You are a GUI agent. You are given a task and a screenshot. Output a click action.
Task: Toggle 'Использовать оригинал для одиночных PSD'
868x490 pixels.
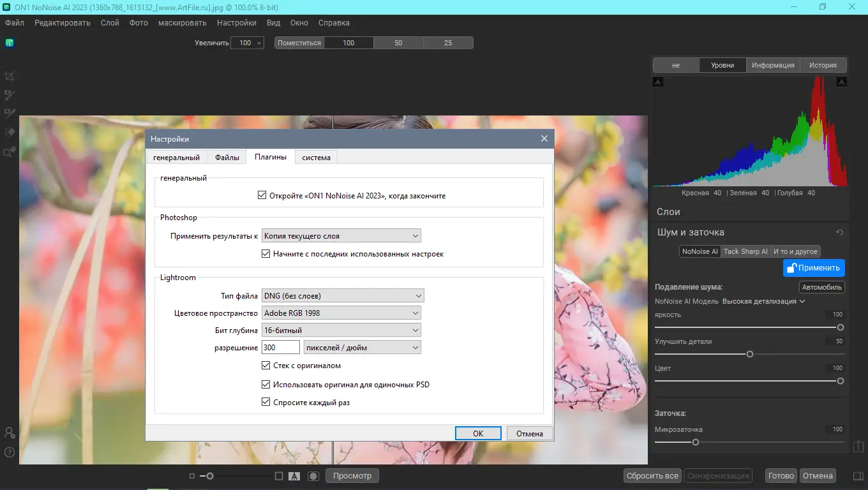point(266,384)
